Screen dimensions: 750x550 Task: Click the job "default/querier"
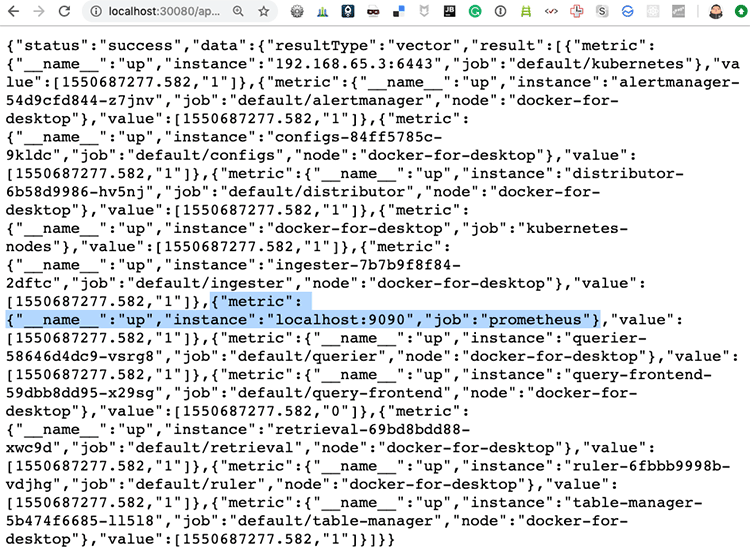click(308, 356)
